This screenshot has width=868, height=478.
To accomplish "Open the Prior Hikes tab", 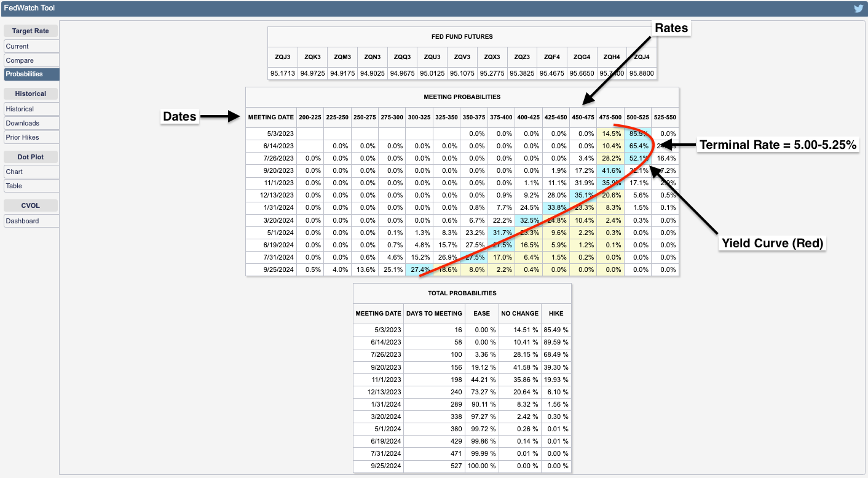I will click(x=31, y=137).
